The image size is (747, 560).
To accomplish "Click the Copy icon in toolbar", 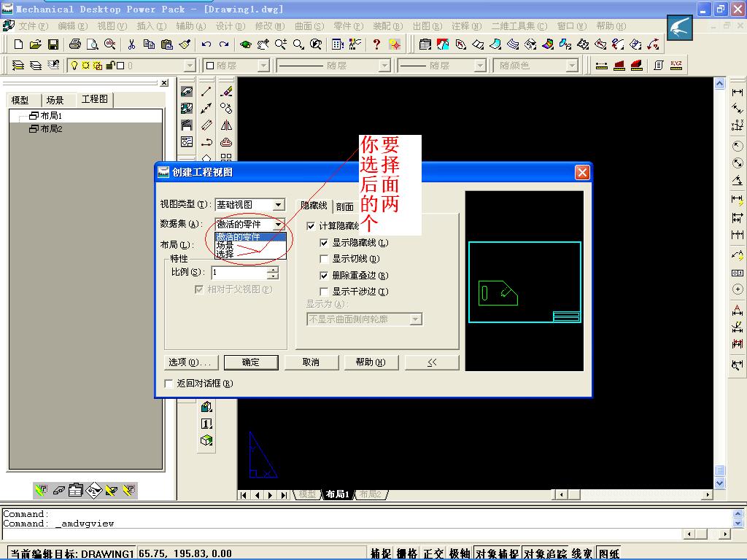I will [149, 44].
